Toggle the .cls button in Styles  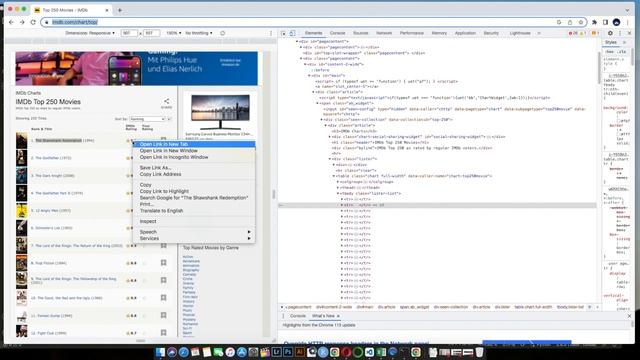[x=622, y=52]
